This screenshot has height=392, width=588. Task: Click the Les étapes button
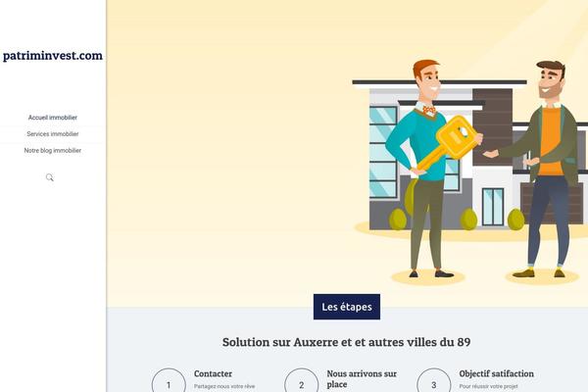(x=347, y=307)
